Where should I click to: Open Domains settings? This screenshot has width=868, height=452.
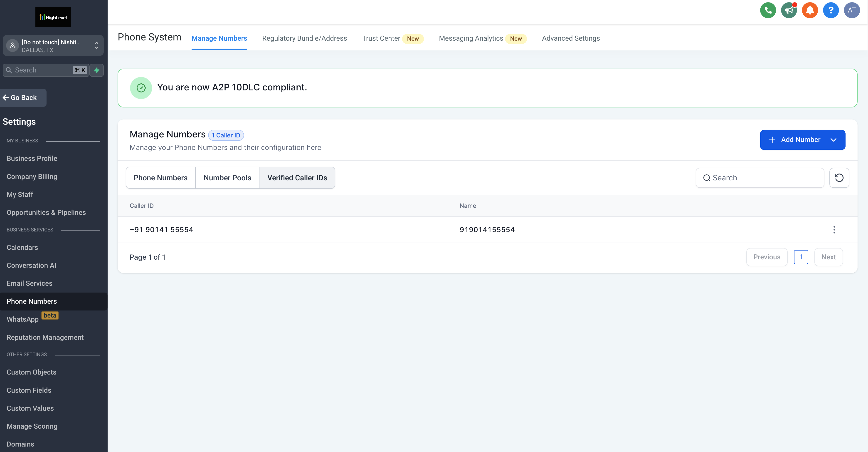[x=20, y=444]
